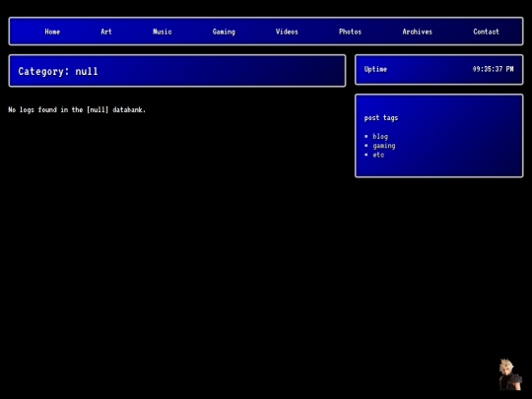Select the etc post tag
Screen dimensions: 532x399
click(x=378, y=155)
